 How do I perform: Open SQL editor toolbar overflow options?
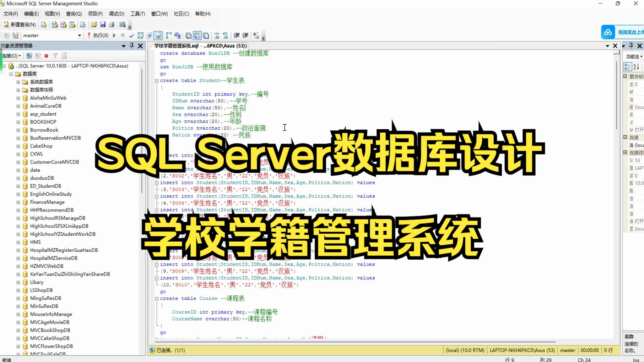pos(264,36)
